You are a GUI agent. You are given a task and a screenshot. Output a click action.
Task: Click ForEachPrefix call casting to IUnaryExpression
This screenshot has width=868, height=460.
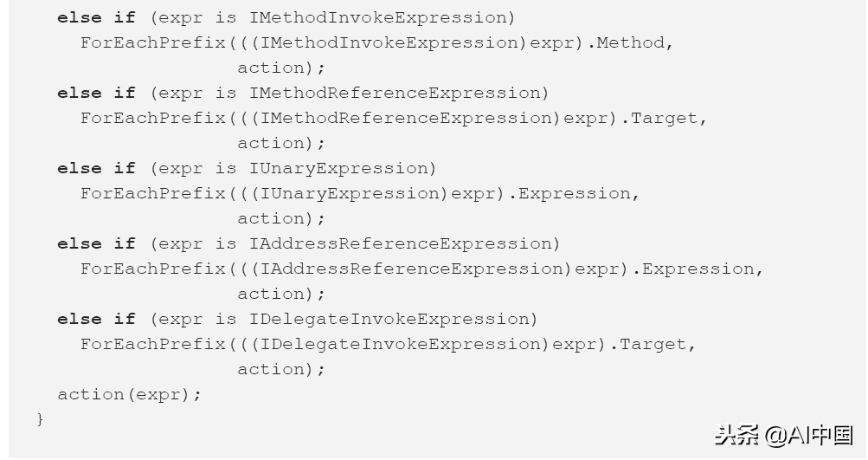point(152,193)
